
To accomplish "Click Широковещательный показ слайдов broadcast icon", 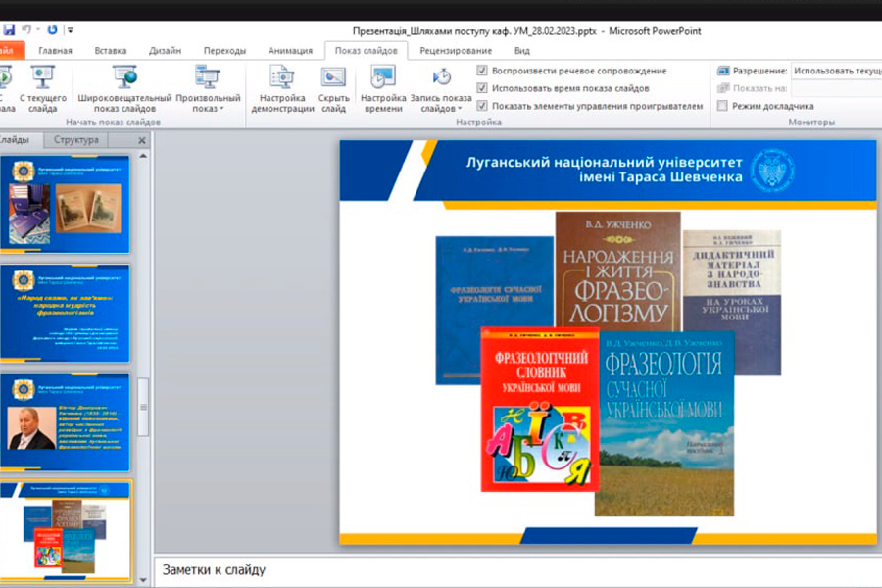I will [x=124, y=78].
